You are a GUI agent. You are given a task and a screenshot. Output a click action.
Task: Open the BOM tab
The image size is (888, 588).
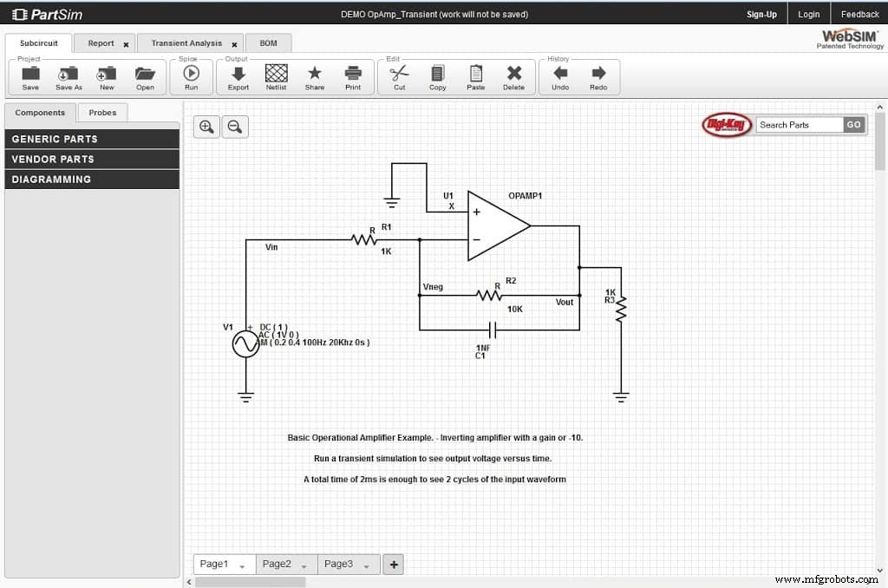(268, 42)
